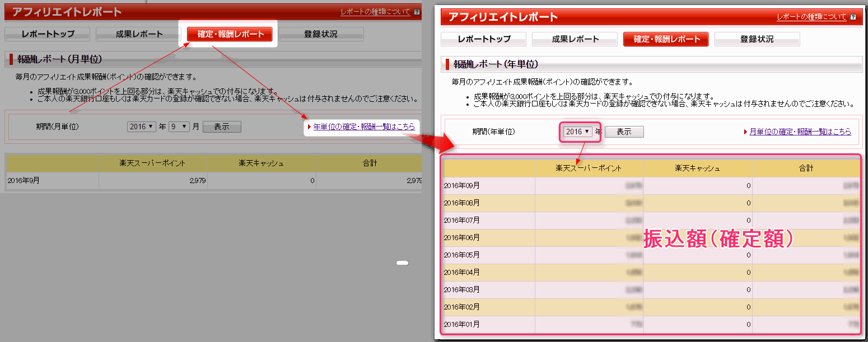Select highlighted 確定・報酬レポート tab in monthly report
Image resolution: width=868 pixels, height=342 pixels.
pos(230,34)
